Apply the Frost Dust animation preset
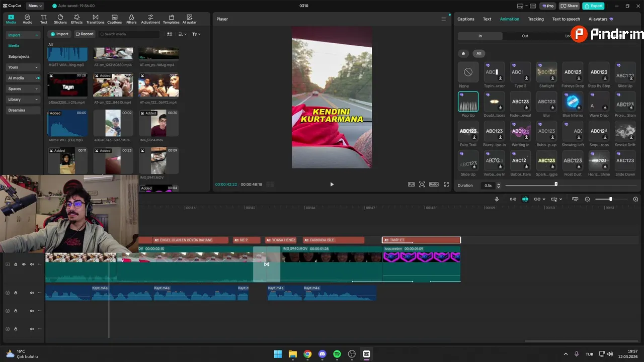This screenshot has height=362, width=644. tap(573, 160)
